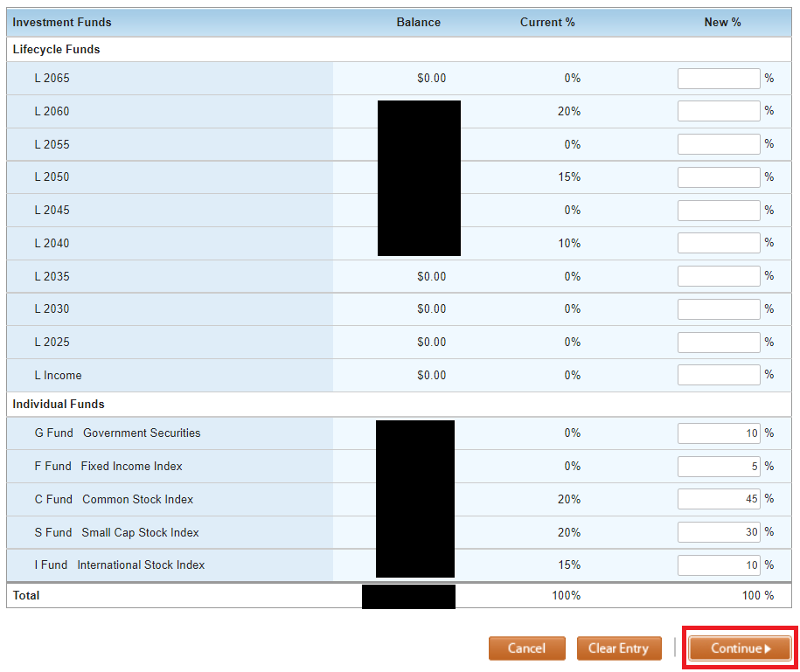The width and height of the screenshot is (800, 672).
Task: Select the I Fund input showing 10
Action: click(718, 565)
